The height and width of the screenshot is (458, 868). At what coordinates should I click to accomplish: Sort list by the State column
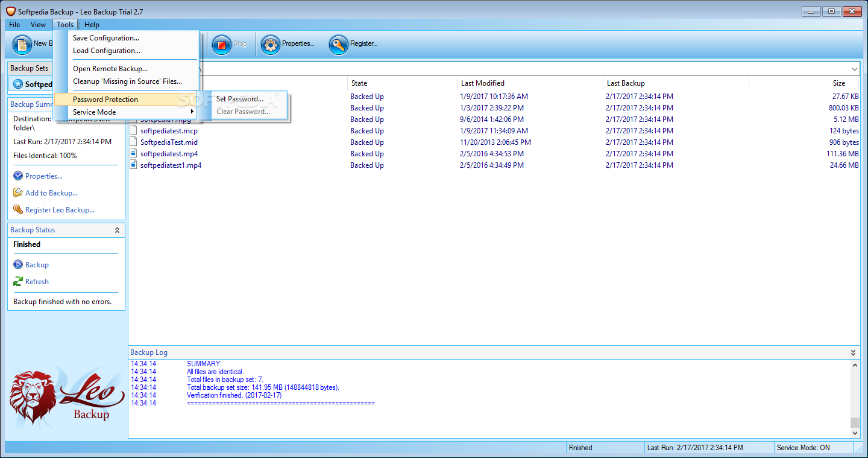point(402,83)
